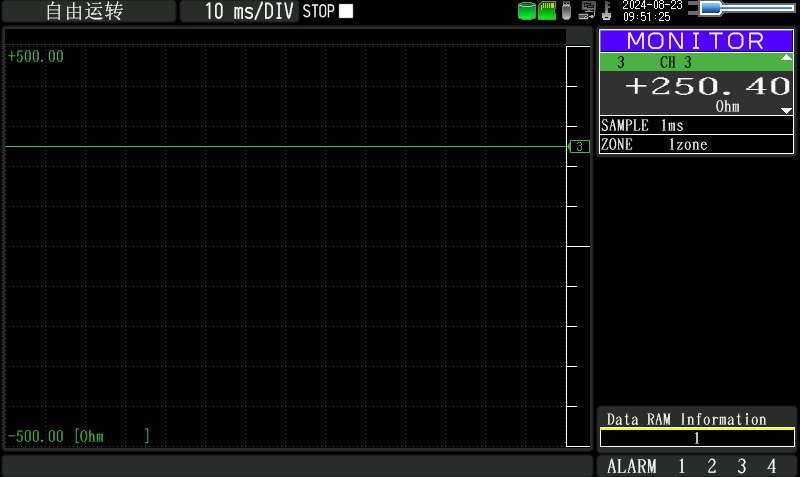
Task: Click the white STOP square indicator
Action: coord(346,11)
